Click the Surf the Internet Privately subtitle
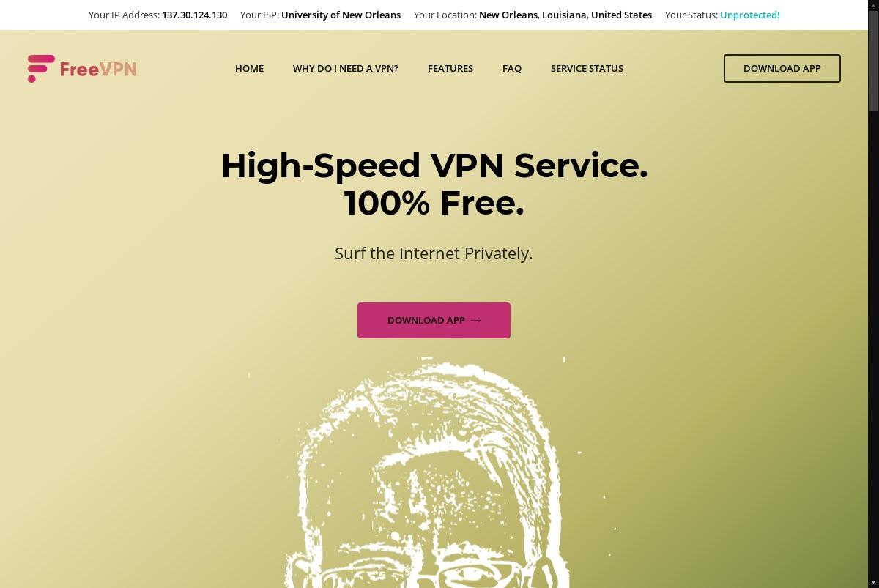The height and width of the screenshot is (588, 879). tap(434, 253)
